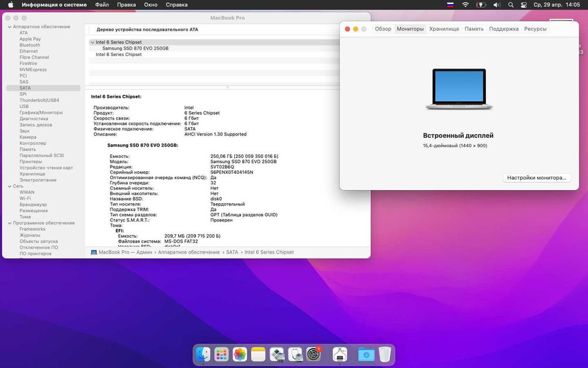
Task: Open the Downloads folder in the Dock
Action: coord(366,354)
